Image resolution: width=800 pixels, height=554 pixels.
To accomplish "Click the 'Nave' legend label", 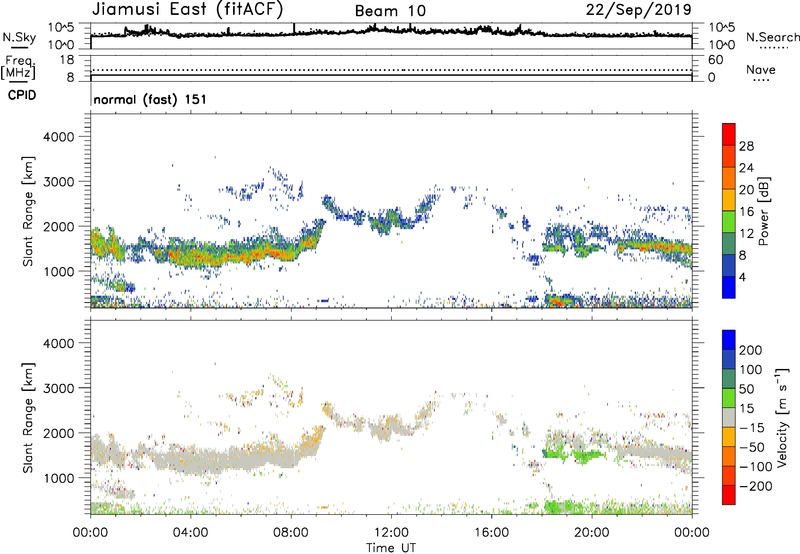I will (x=761, y=70).
